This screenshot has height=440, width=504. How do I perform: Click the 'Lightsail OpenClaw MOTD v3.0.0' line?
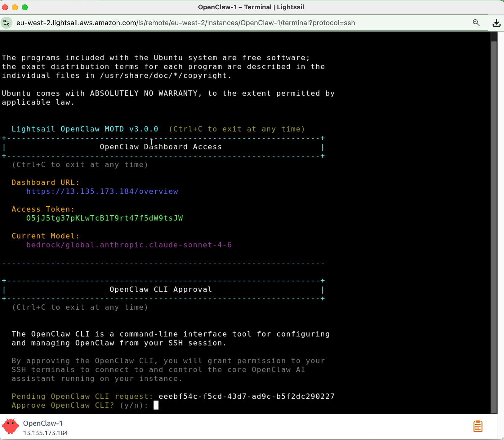85,129
